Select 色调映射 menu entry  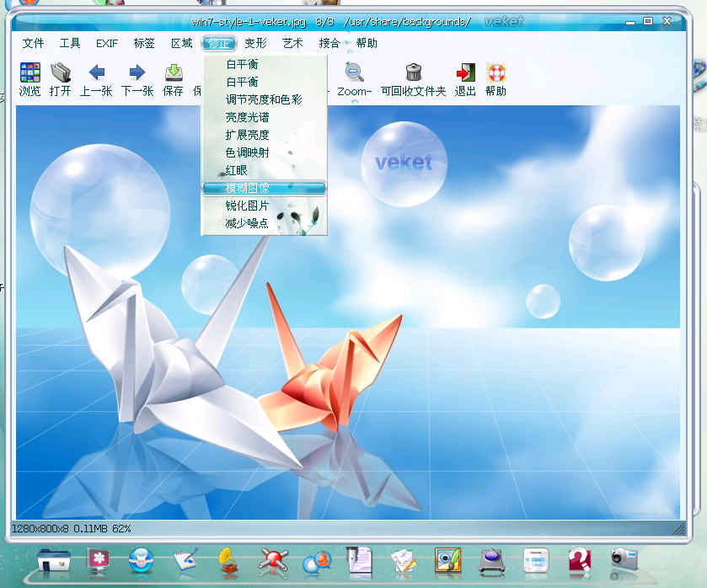coord(265,152)
